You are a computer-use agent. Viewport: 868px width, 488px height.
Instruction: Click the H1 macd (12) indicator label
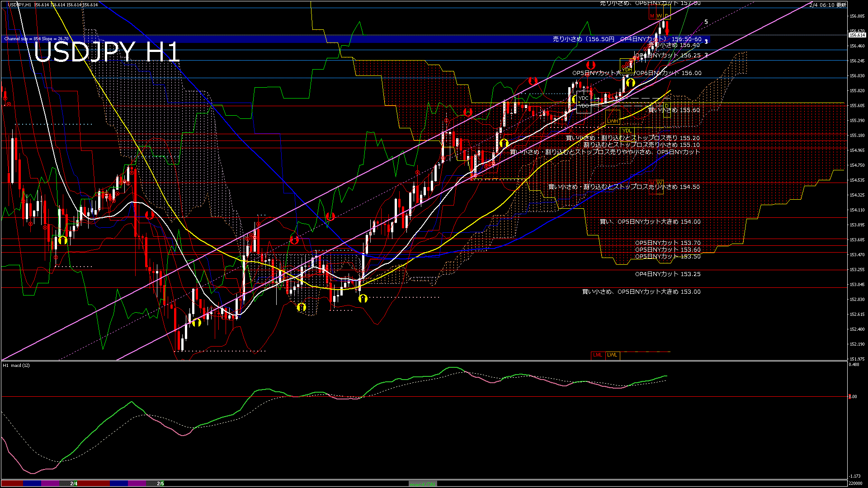16,365
